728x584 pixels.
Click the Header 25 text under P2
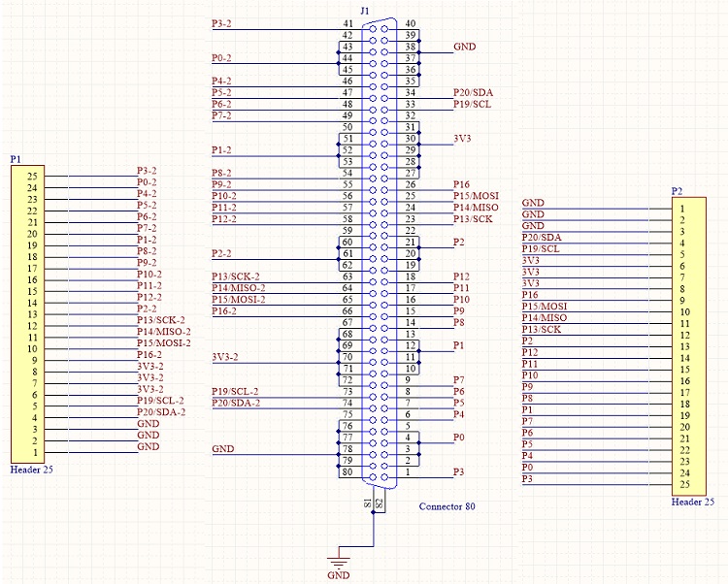coord(693,502)
